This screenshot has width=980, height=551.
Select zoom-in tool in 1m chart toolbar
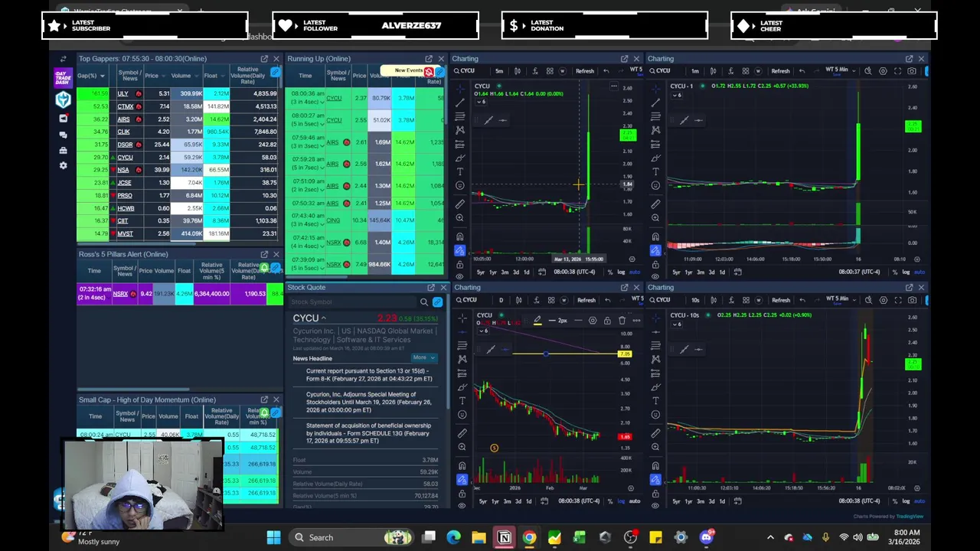(x=655, y=218)
